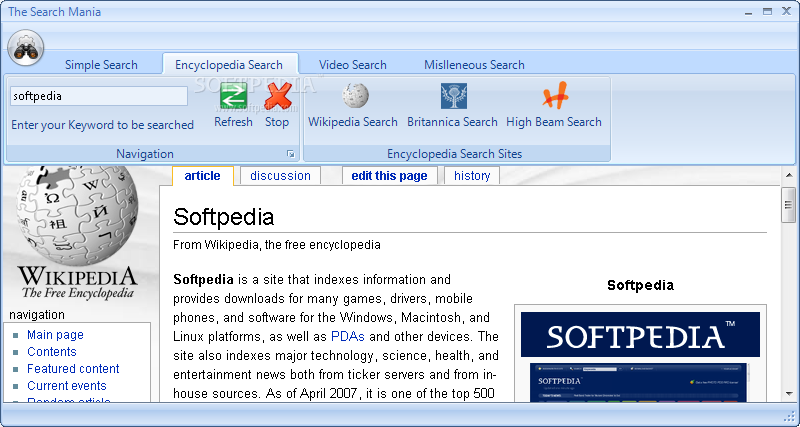Click the 'From Wikipedia, the free encyclopedia' text
The height and width of the screenshot is (427, 800).
[277, 245]
